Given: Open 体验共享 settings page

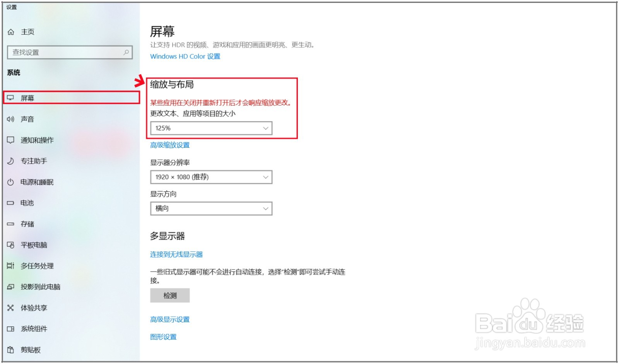Looking at the screenshot, I should pyautogui.click(x=34, y=308).
